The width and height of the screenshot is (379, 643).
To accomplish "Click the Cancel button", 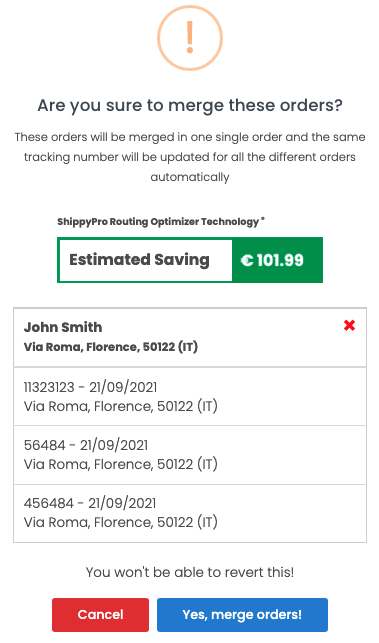I will click(100, 614).
